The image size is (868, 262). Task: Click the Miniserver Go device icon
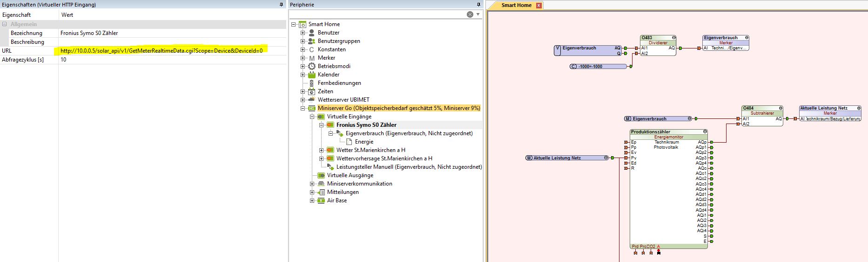click(312, 108)
